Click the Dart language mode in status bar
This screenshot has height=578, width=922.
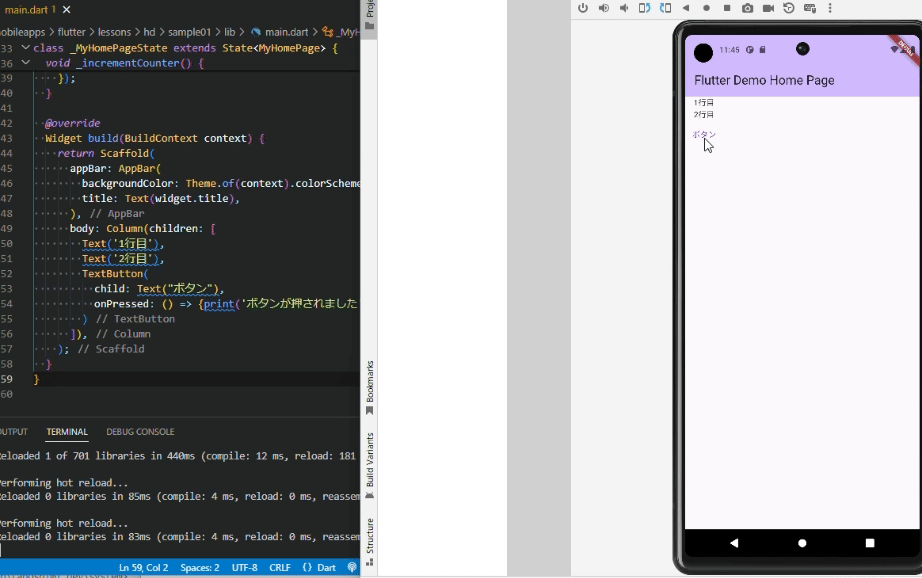(319, 568)
